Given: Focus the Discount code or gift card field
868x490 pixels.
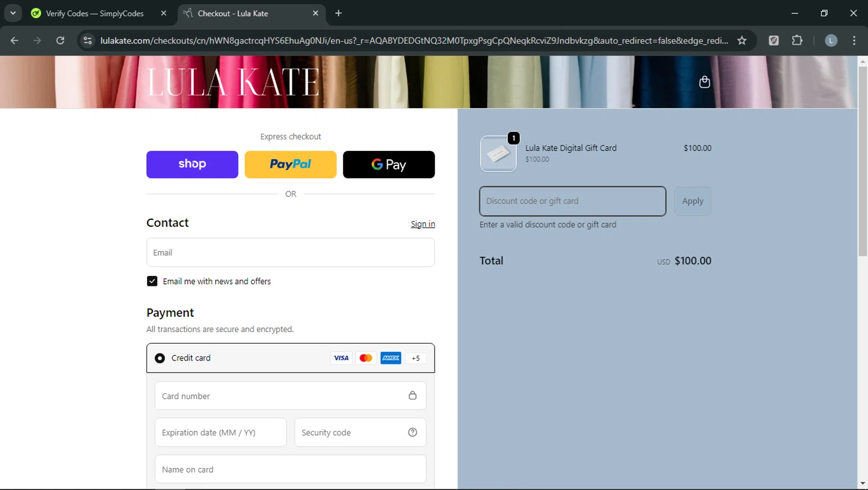Looking at the screenshot, I should pyautogui.click(x=573, y=201).
